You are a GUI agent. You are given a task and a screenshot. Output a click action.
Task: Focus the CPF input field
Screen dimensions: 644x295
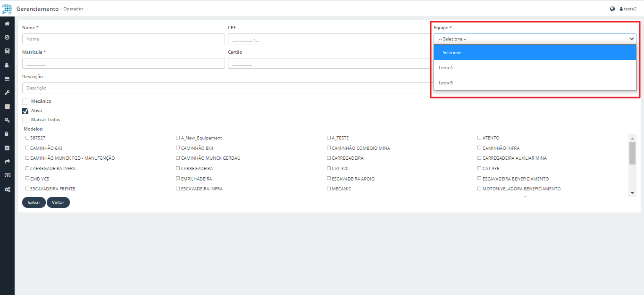(x=329, y=39)
